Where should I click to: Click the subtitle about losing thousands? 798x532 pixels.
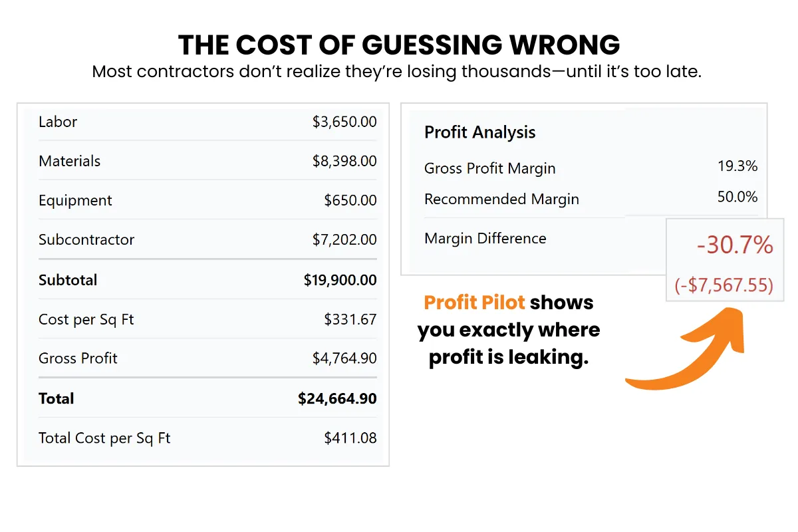pos(397,72)
